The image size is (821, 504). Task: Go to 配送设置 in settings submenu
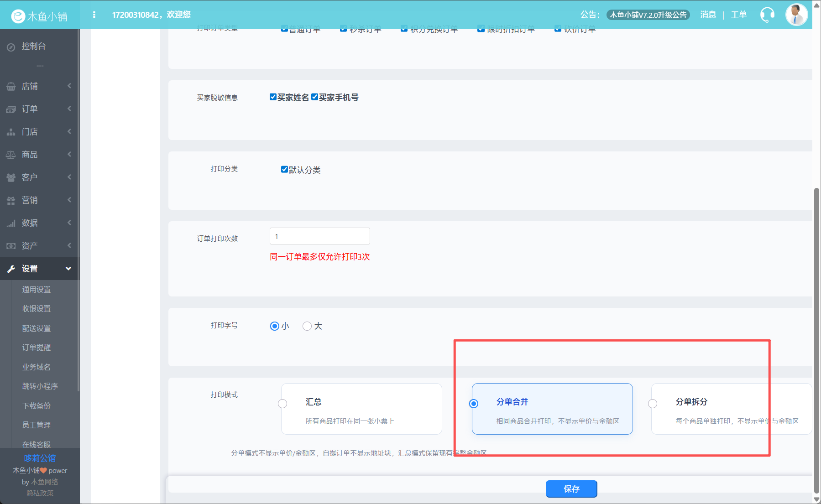[x=37, y=328]
